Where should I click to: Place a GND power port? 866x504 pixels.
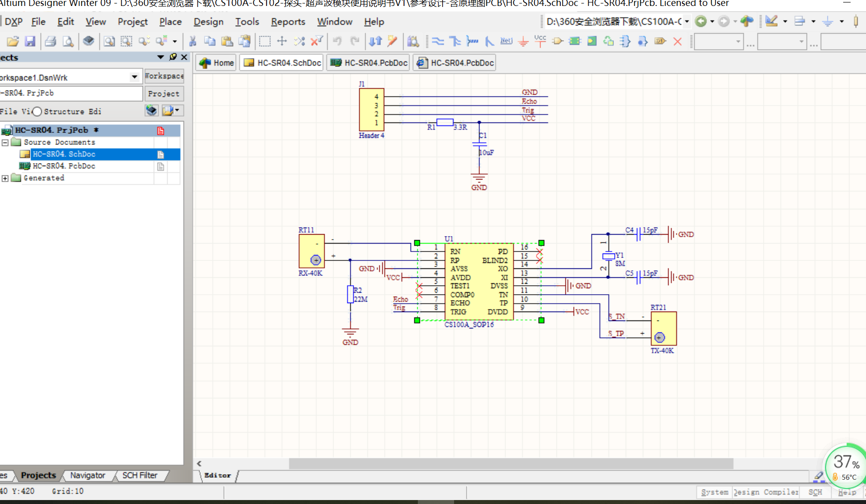coord(523,41)
